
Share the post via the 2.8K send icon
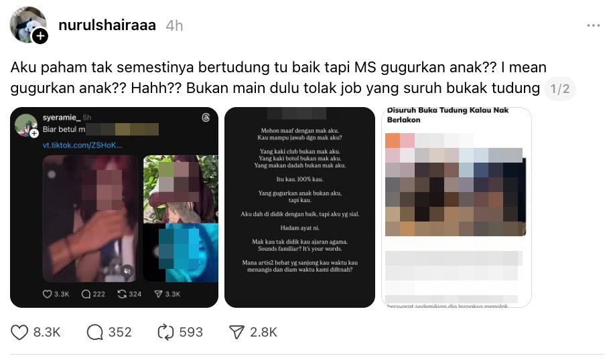[x=236, y=333]
